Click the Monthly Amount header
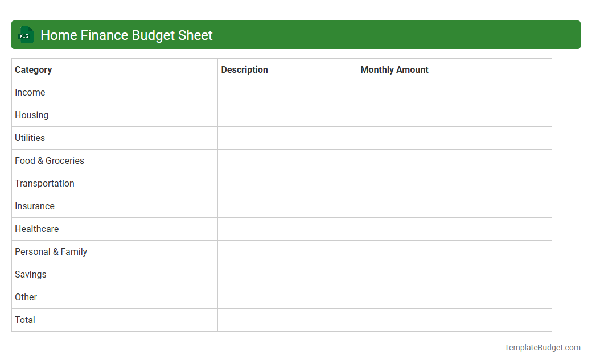The image size is (592, 364). coord(394,69)
